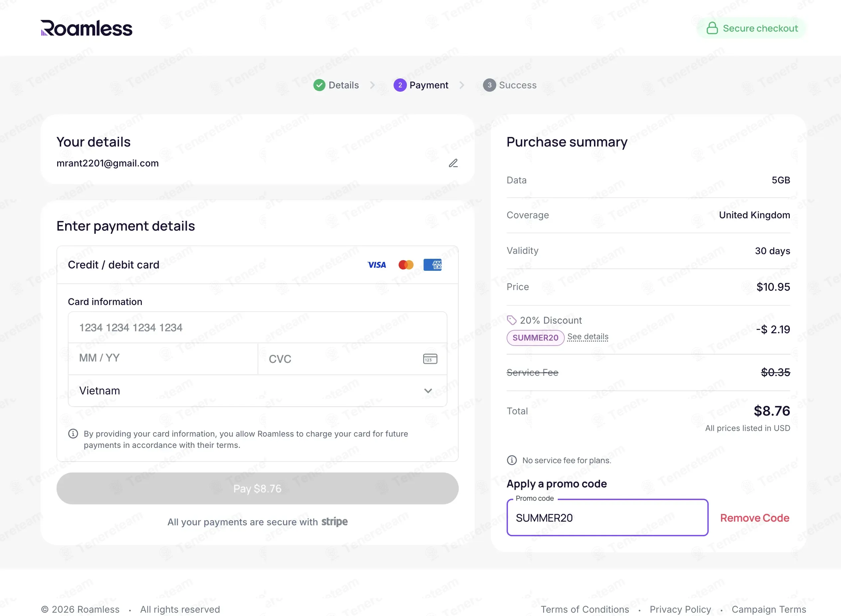Focus the MM / YY expiry field
The width and height of the screenshot is (841, 616).
pos(163,359)
